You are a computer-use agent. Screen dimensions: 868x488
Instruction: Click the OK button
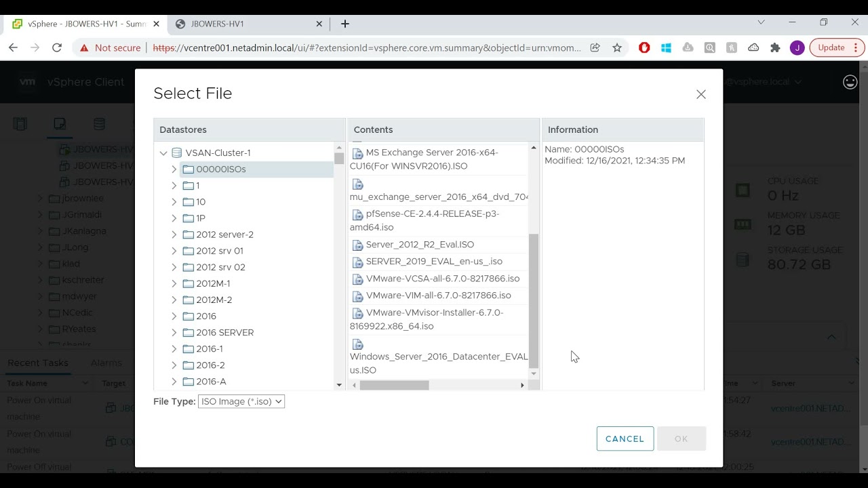[682, 439]
